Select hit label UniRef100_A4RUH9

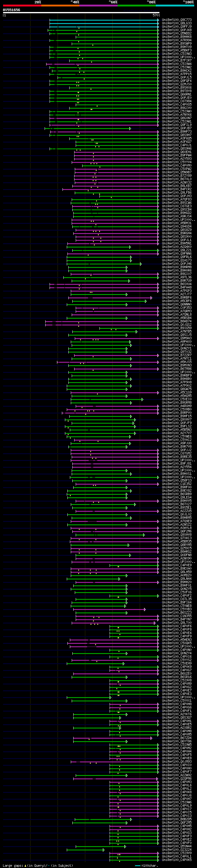[177, 406]
